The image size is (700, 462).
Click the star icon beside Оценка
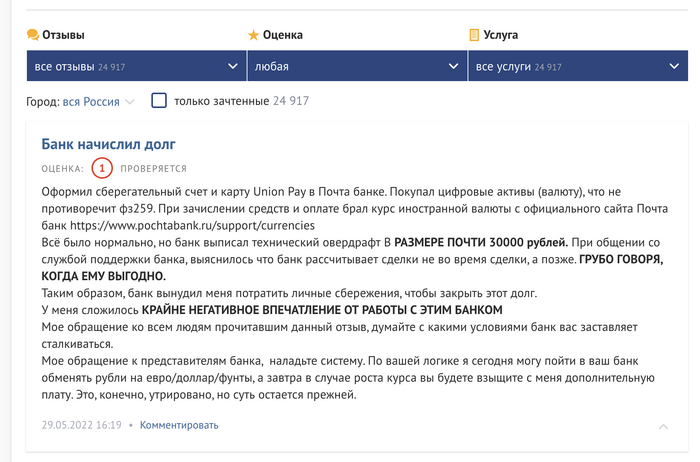pyautogui.click(x=253, y=35)
